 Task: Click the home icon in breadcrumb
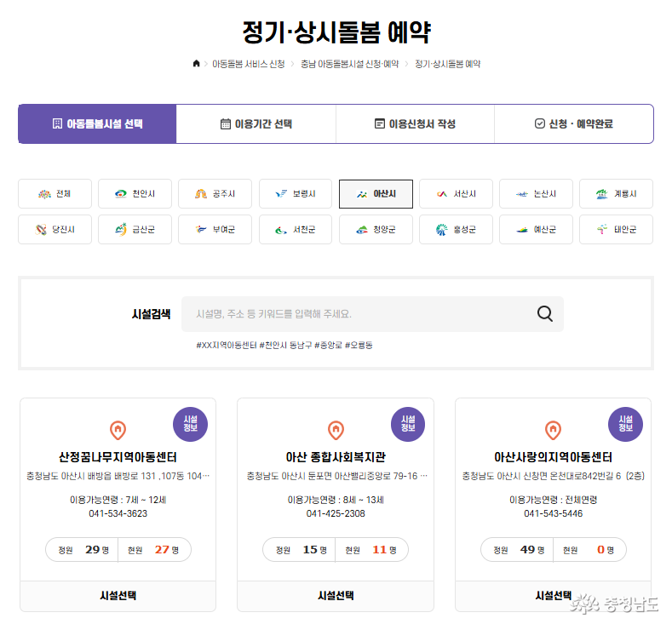pos(196,63)
